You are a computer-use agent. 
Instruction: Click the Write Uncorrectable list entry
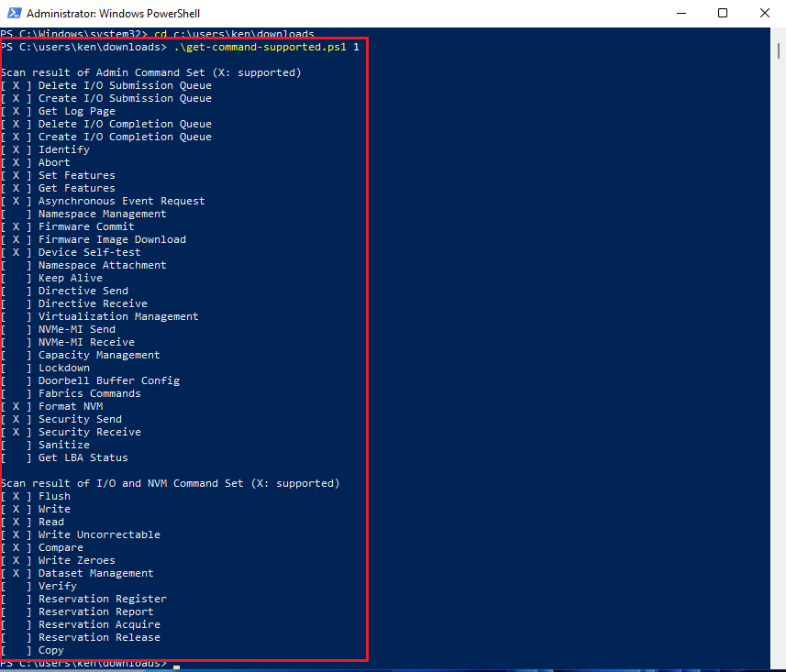point(98,534)
